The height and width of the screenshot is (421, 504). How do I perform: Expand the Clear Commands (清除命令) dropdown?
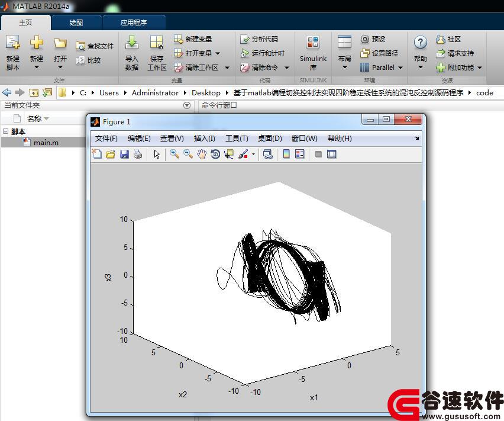coord(287,68)
